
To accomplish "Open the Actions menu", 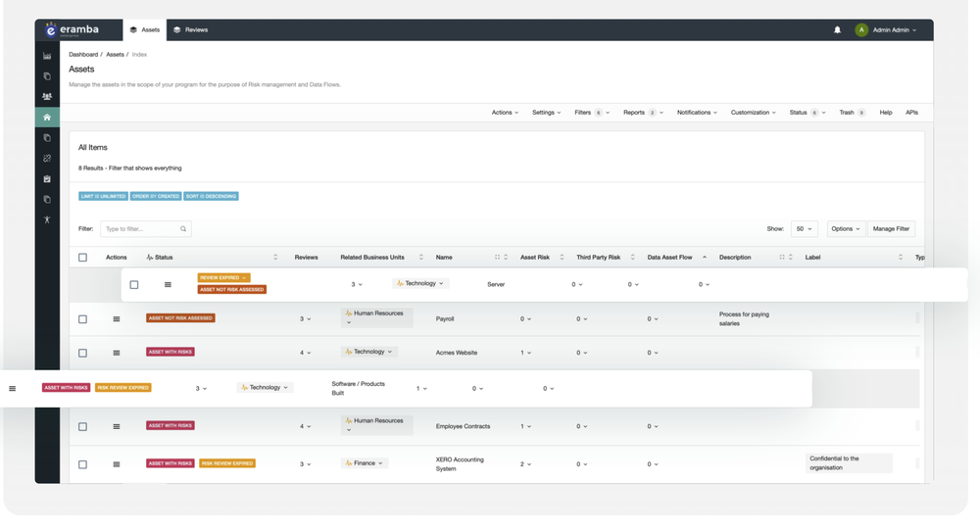I will coord(505,113).
